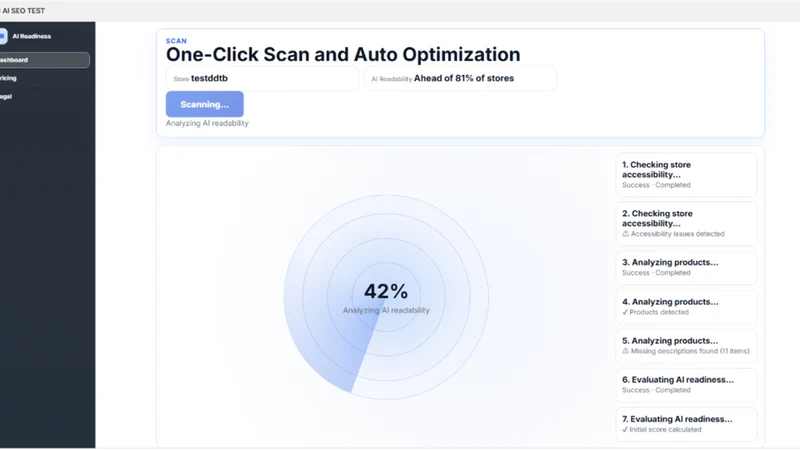Select step 3 Analyzing products card
The width and height of the screenshot is (800, 450).
pos(686,267)
